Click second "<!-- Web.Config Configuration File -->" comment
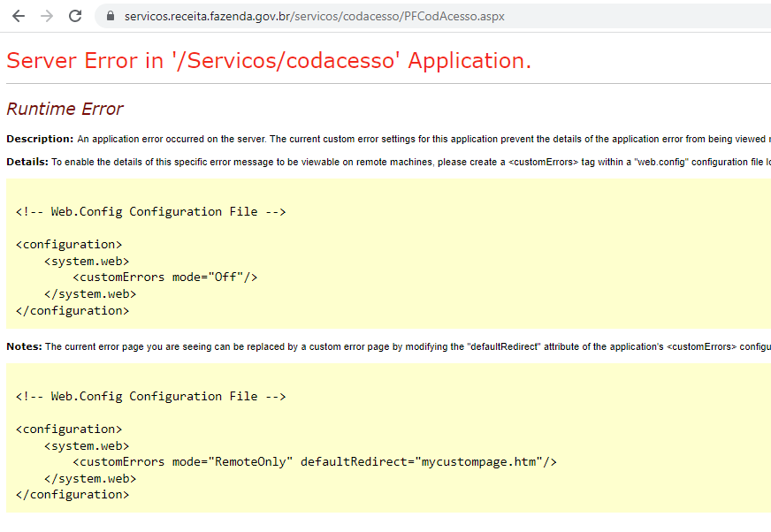This screenshot has height=532, width=771. point(150,397)
